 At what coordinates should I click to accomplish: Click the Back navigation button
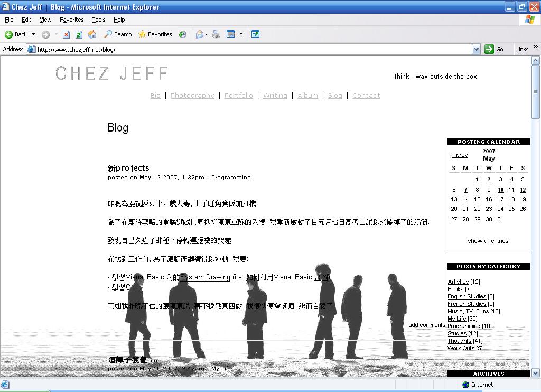click(x=16, y=34)
